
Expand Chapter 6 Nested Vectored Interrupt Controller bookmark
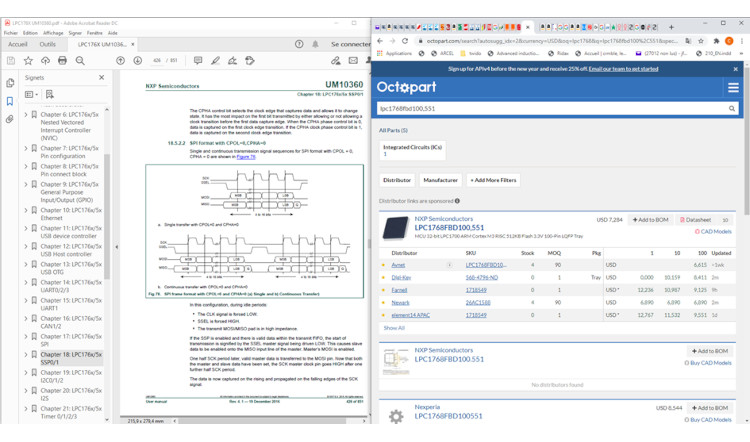click(26, 115)
